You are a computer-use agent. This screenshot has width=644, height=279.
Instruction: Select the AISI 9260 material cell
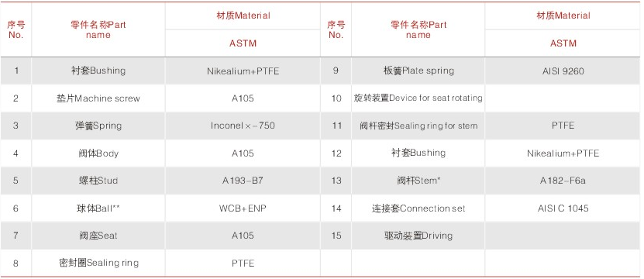[x=563, y=71]
